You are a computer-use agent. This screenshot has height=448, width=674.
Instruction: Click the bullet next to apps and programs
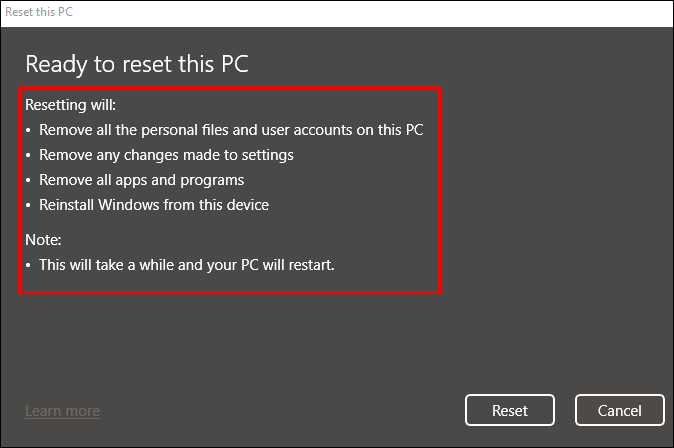(x=29, y=180)
